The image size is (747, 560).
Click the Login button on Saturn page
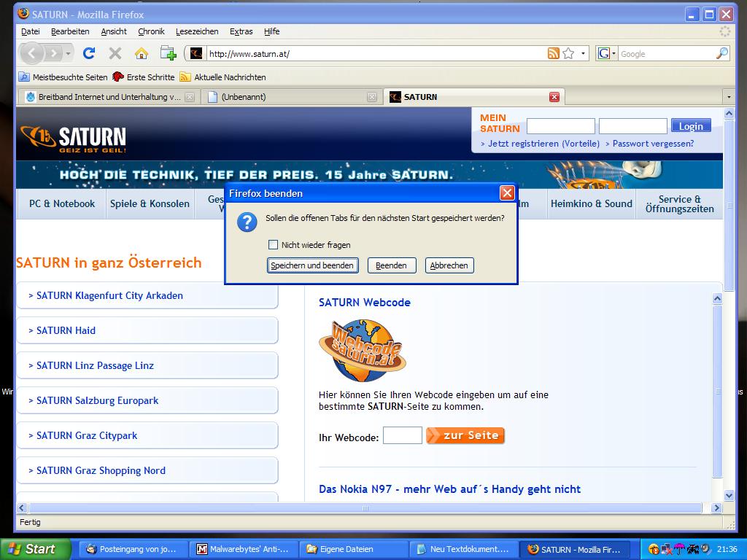pos(691,125)
